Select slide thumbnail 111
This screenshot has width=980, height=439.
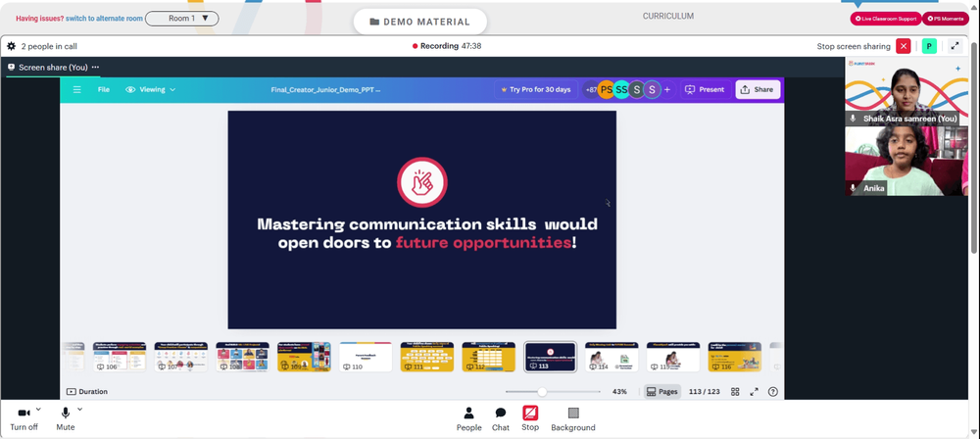[427, 357]
